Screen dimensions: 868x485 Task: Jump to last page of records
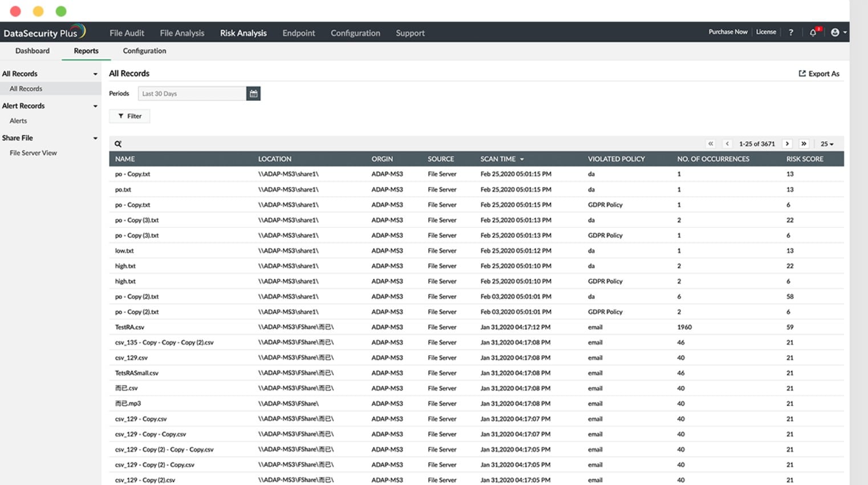(804, 144)
